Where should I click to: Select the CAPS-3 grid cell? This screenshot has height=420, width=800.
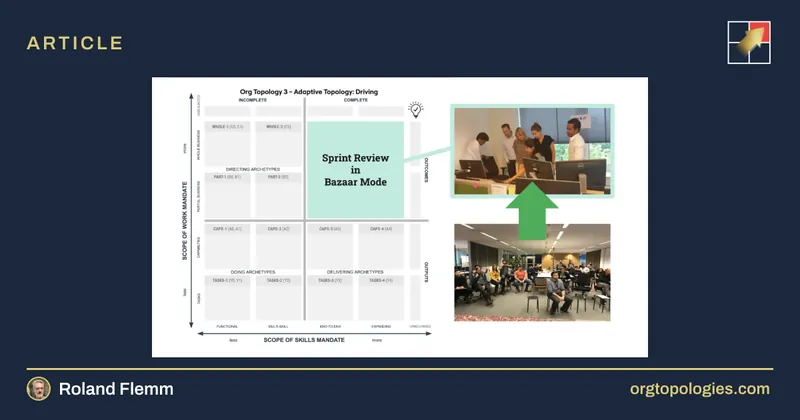[330, 246]
